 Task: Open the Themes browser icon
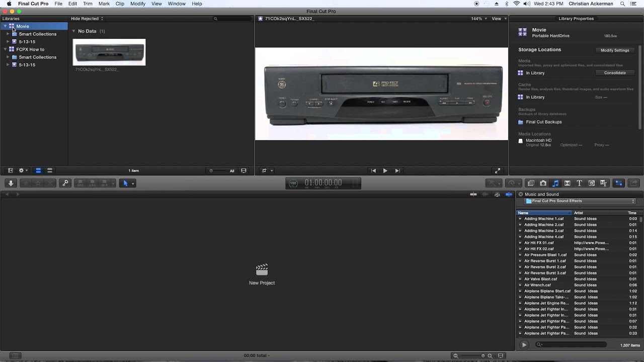[604, 184]
